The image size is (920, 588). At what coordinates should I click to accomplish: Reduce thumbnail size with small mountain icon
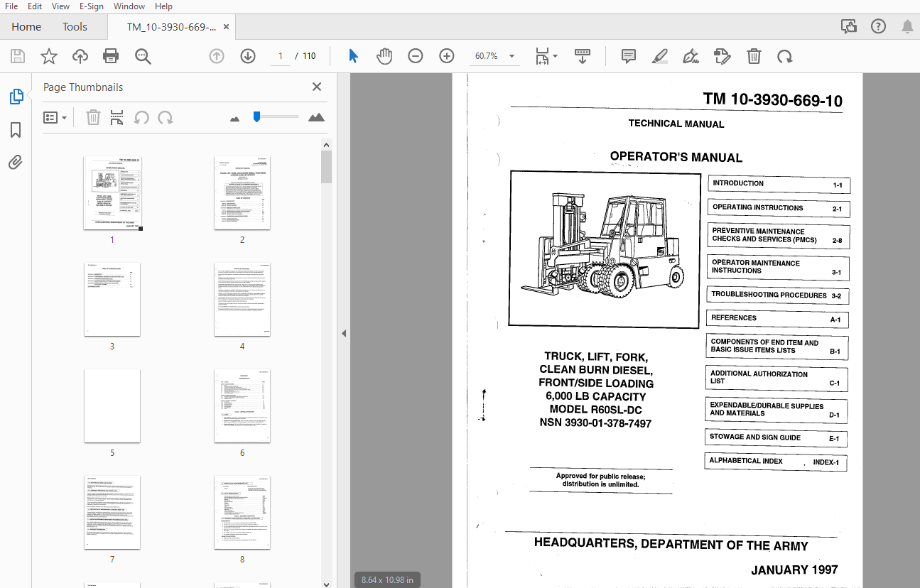click(x=235, y=119)
